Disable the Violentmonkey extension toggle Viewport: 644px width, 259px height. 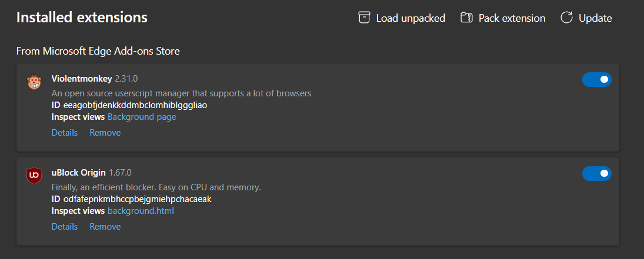click(x=596, y=80)
